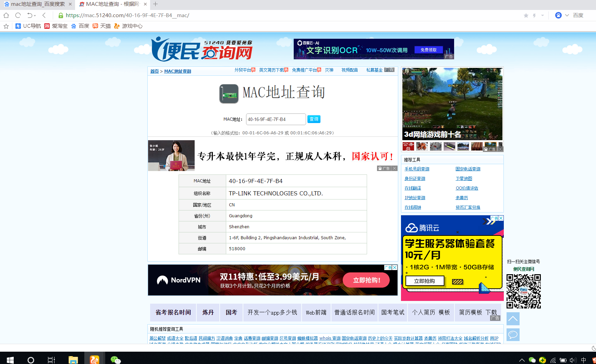Open the UC导航 bookmark
The width and height of the screenshot is (596, 364).
tap(28, 26)
